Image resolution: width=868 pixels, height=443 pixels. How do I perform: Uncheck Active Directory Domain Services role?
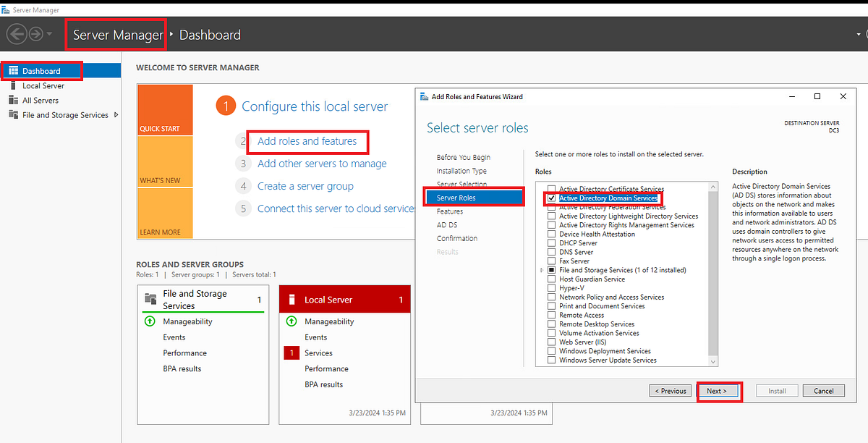tap(552, 198)
